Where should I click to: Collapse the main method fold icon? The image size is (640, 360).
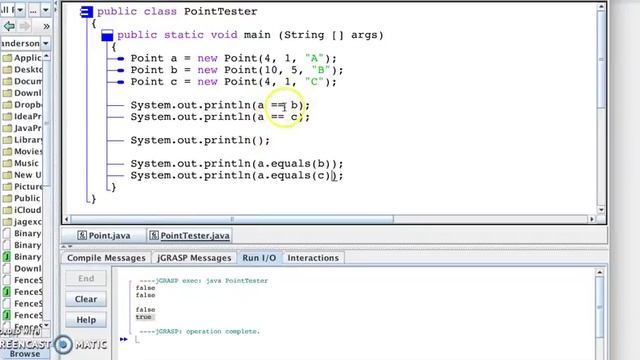coord(107,36)
